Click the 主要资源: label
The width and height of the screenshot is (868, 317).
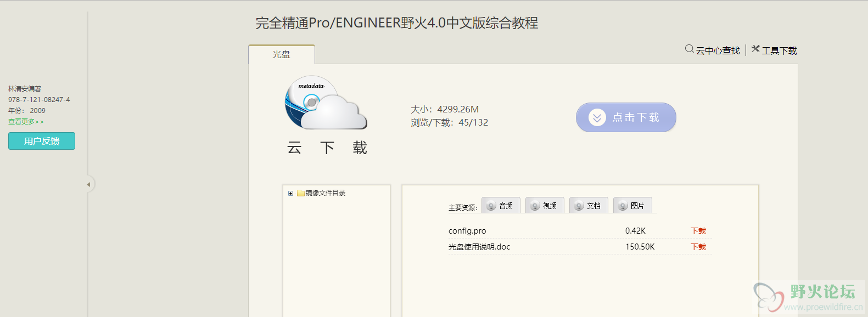[x=463, y=208]
